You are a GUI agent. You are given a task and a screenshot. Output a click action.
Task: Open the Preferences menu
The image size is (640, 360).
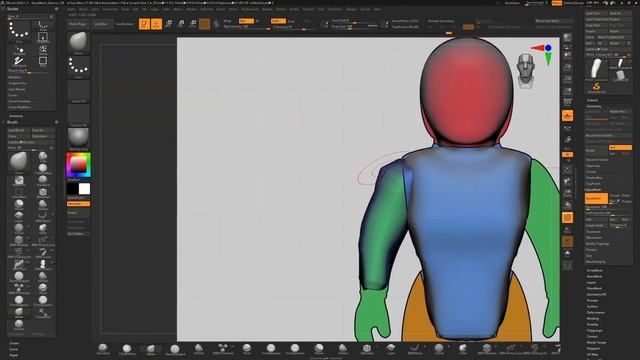249,9
